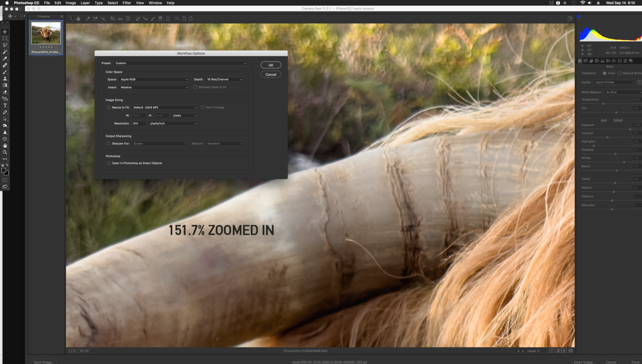Open the Space dropdown showing Apple RGB
Viewport: 642px width, 364px height.
pyautogui.click(x=154, y=80)
